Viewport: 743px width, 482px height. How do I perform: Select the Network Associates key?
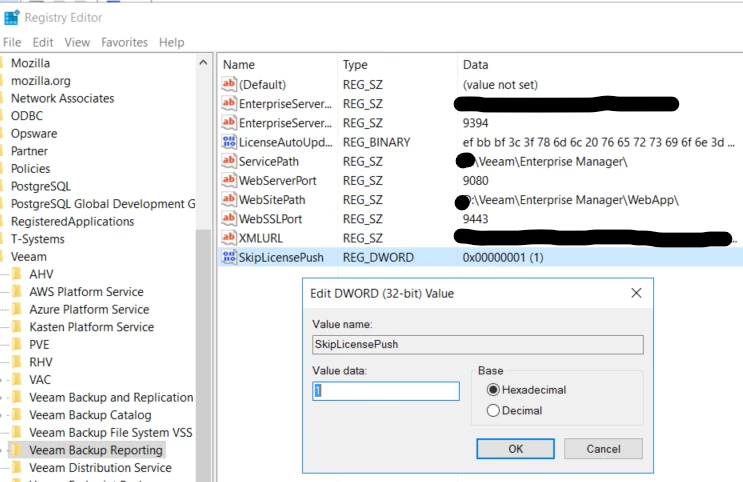(63, 98)
